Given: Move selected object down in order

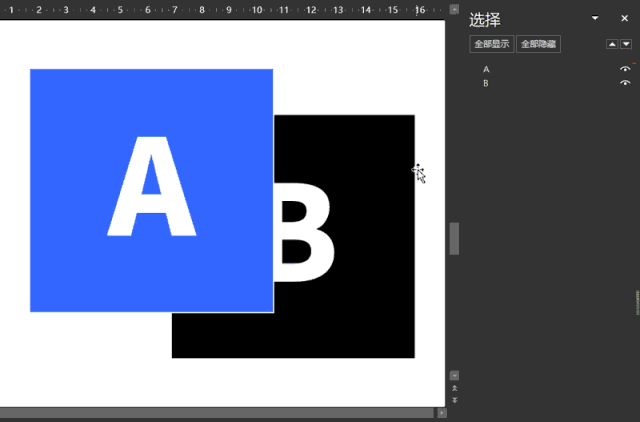Looking at the screenshot, I should (626, 44).
